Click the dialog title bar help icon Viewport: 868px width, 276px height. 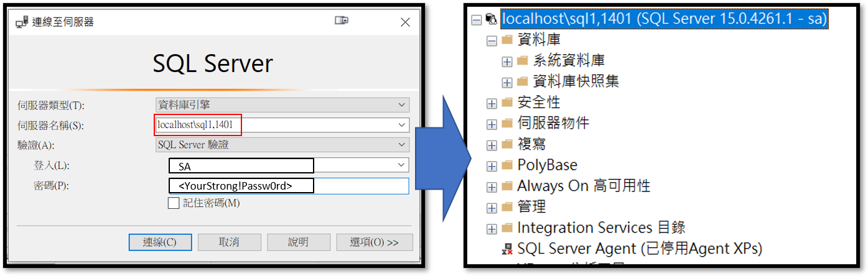tap(341, 22)
